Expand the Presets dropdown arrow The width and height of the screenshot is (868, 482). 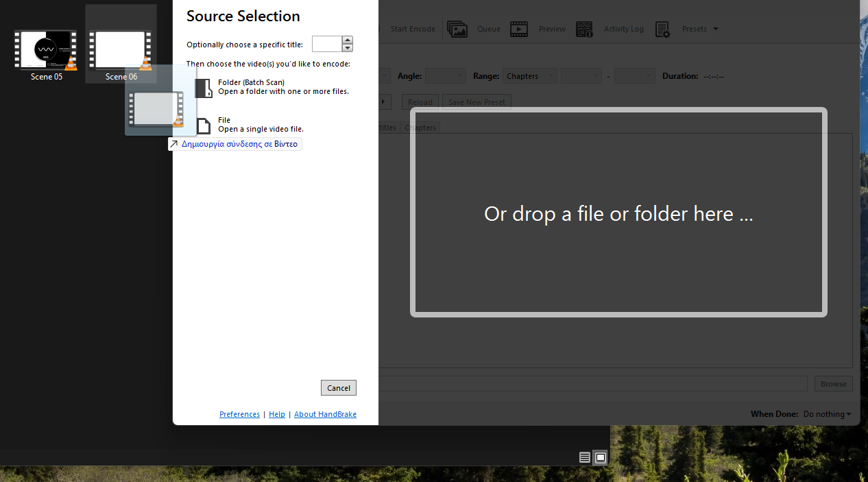click(x=716, y=29)
